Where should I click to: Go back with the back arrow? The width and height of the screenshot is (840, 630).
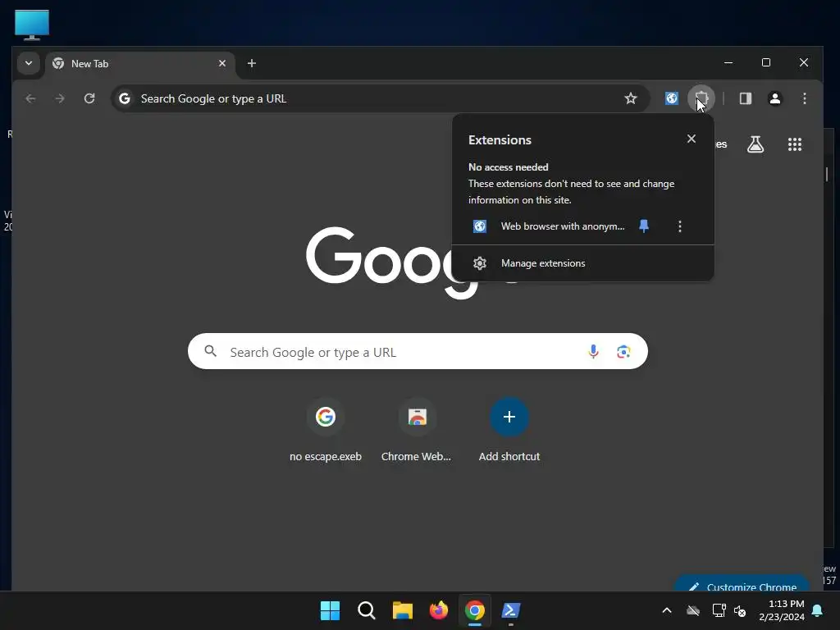[31, 98]
